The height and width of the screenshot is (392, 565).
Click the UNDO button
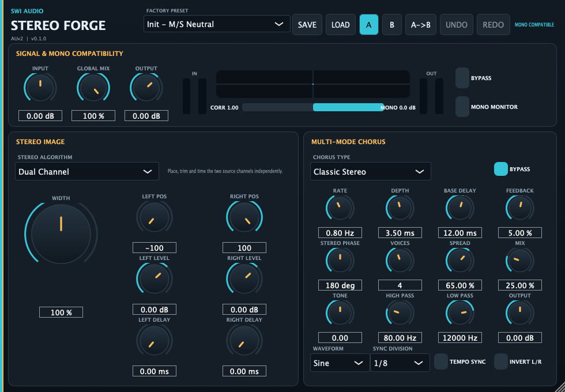(x=457, y=24)
